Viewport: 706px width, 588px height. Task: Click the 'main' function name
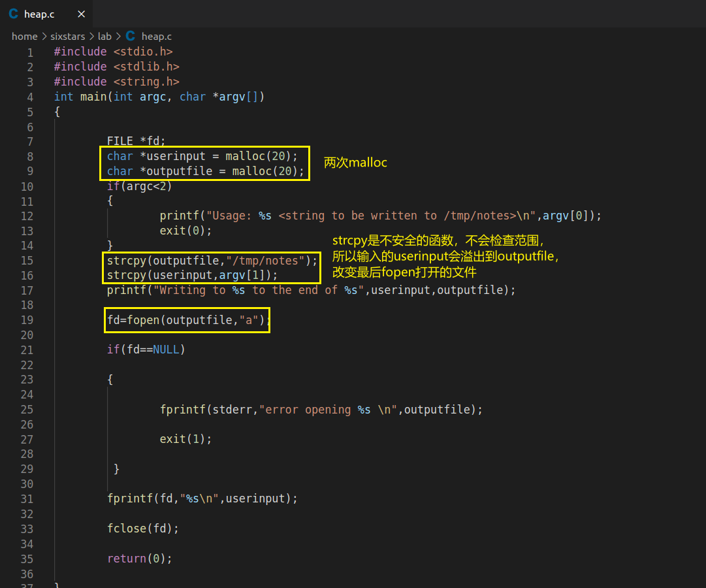(x=93, y=97)
